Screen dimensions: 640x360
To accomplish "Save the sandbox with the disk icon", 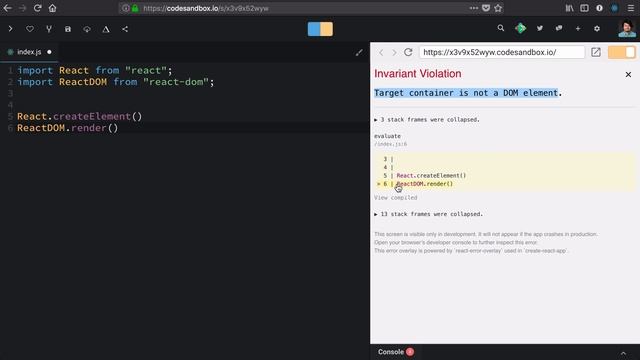I will [68, 29].
